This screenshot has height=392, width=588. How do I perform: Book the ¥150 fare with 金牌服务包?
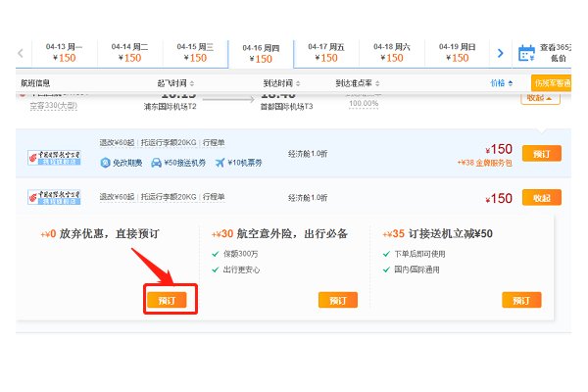point(542,154)
